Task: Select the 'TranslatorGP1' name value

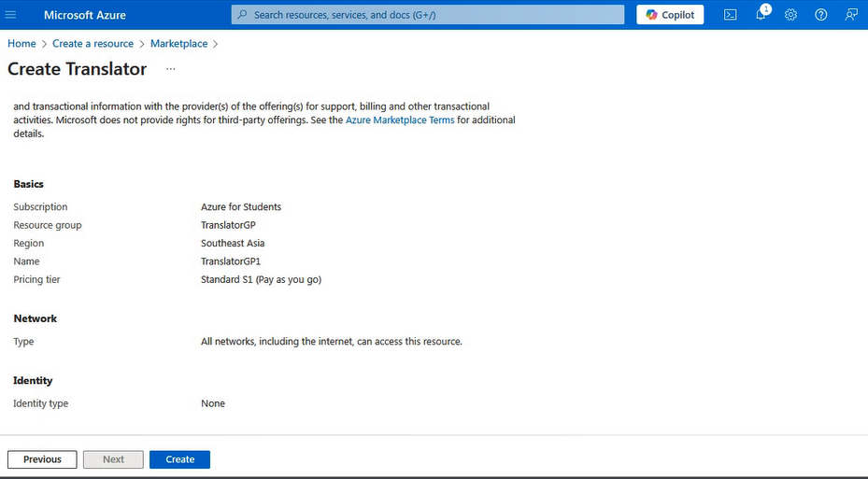Action: click(x=230, y=261)
